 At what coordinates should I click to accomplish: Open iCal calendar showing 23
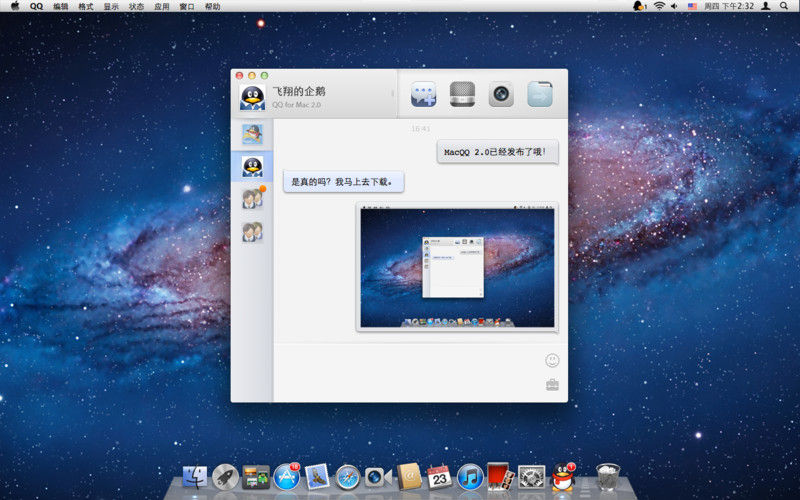coord(439,477)
